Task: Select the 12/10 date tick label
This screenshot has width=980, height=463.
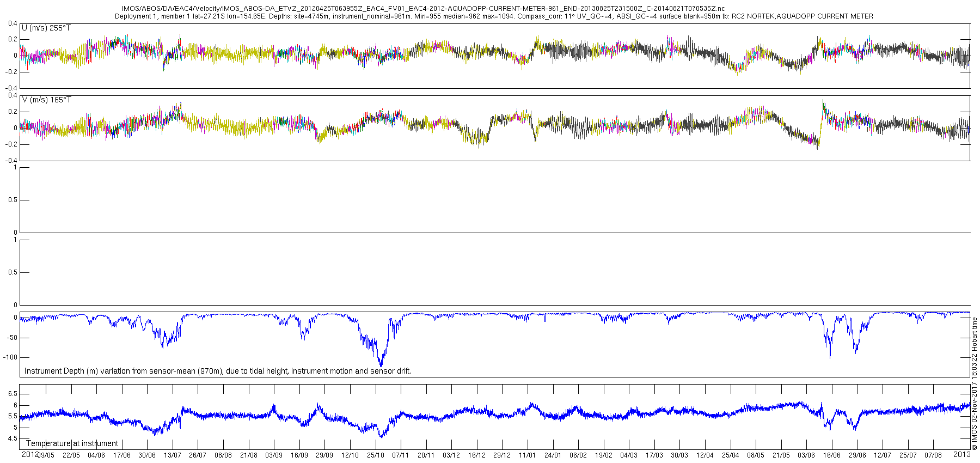Action: (x=350, y=455)
